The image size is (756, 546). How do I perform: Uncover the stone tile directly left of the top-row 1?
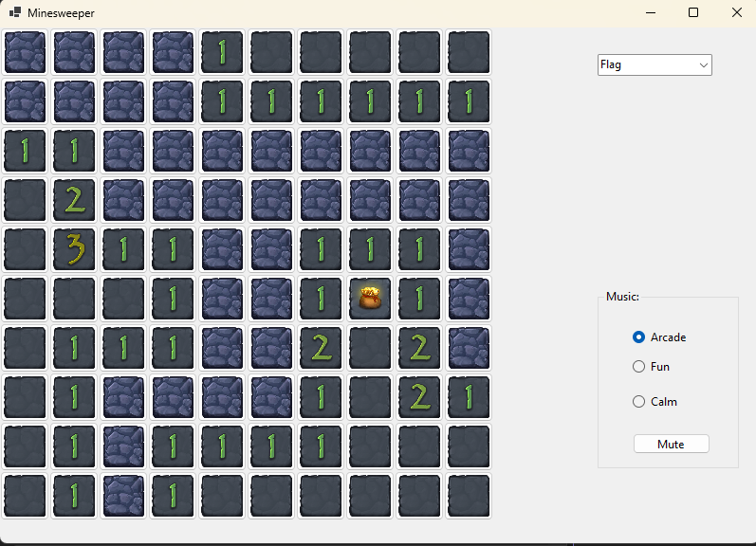pos(173,52)
